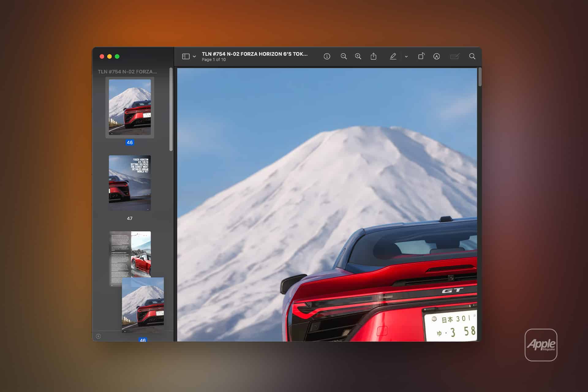Select the page 46 thumbnail
This screenshot has width=588, height=392.
[x=130, y=107]
